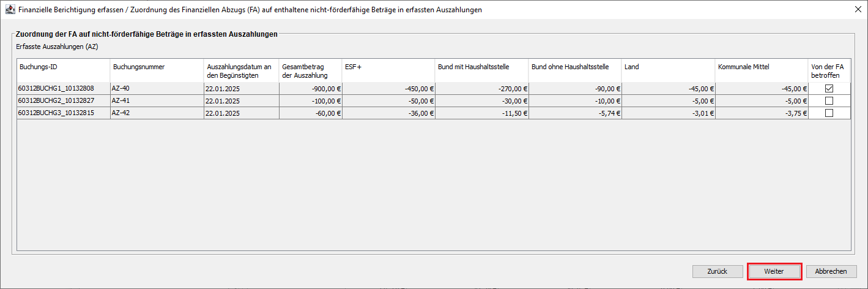This screenshot has height=289, width=868.
Task: Click the Weiter button
Action: pos(774,271)
